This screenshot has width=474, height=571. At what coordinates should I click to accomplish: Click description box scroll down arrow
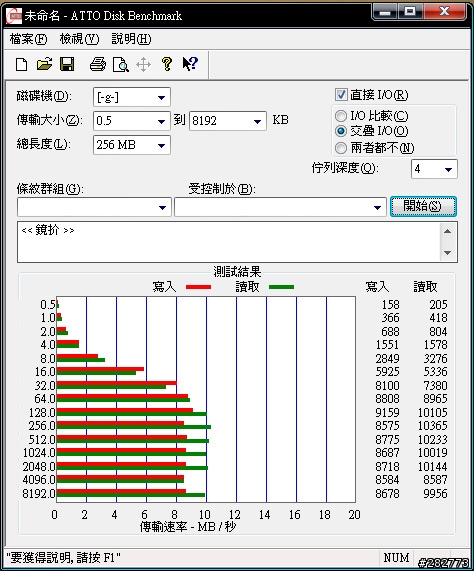pyautogui.click(x=448, y=252)
